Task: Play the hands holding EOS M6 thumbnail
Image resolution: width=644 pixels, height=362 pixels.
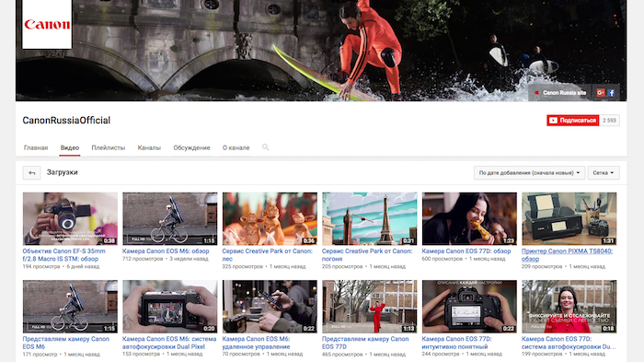Action: coord(170,307)
